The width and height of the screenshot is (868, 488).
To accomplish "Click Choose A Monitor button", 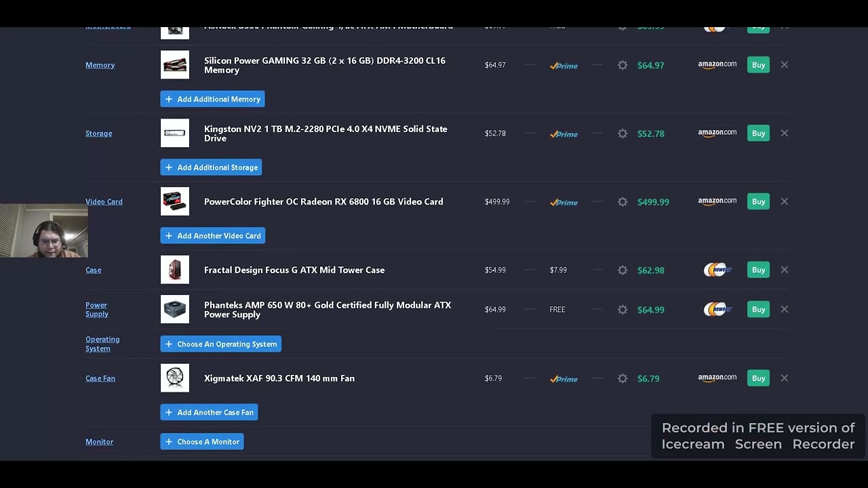I will point(202,442).
